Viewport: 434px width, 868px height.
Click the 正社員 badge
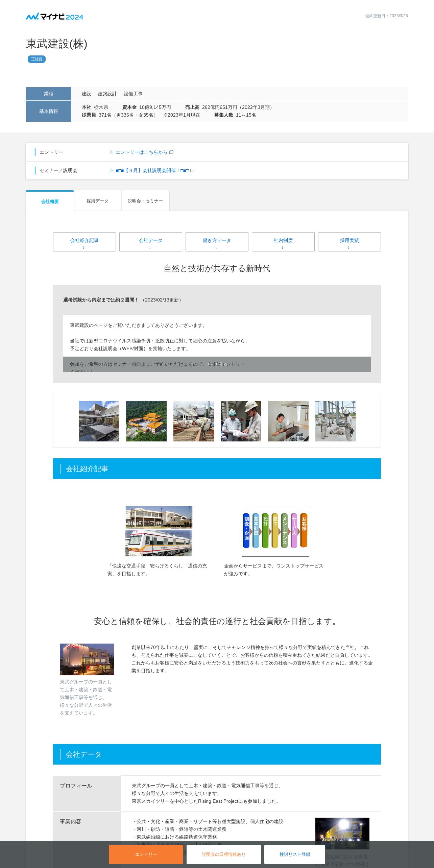(x=37, y=59)
